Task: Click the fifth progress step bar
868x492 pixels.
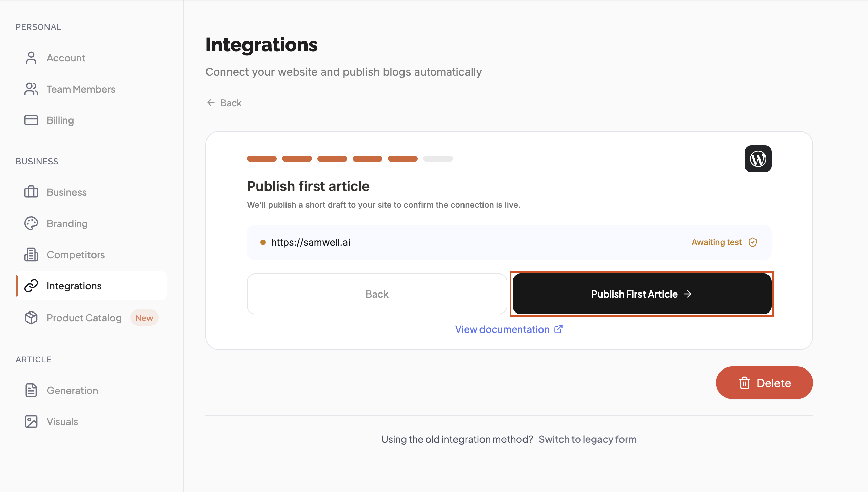Action: coord(403,159)
